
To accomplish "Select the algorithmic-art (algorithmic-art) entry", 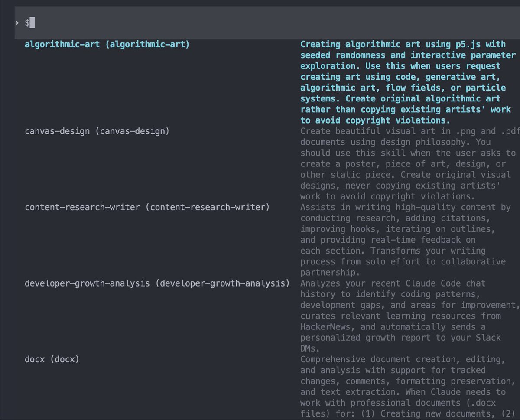I will [107, 44].
